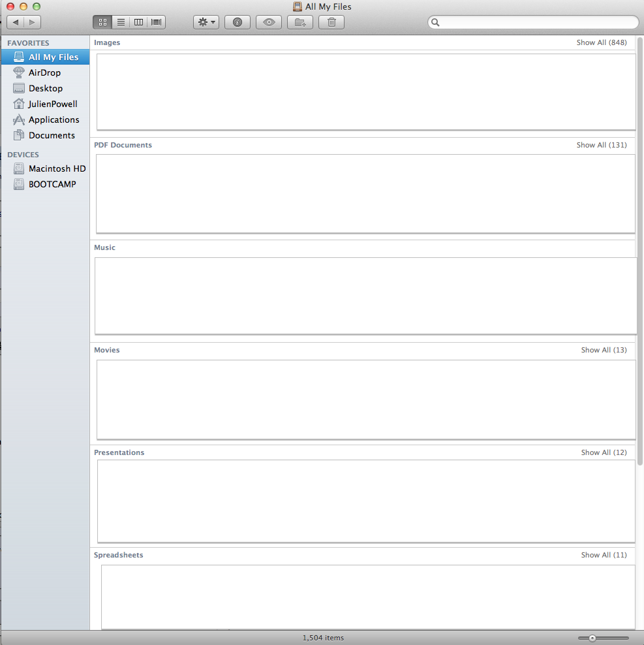Image resolution: width=644 pixels, height=645 pixels.
Task: Click the 1,504 items status text
Action: [323, 638]
